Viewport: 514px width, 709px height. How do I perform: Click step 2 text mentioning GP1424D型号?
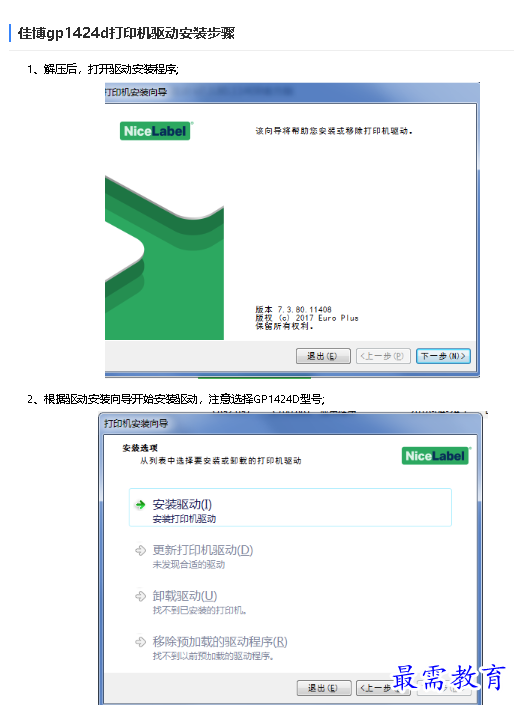tap(175, 399)
